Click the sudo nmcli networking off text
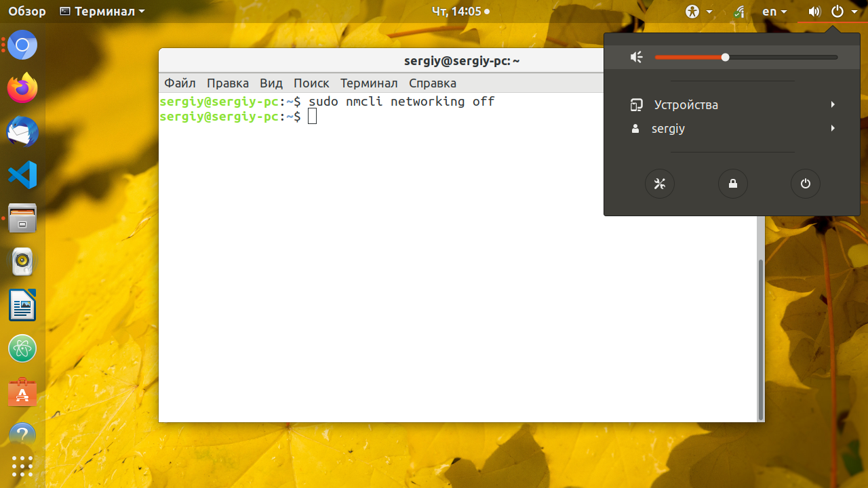 click(401, 102)
